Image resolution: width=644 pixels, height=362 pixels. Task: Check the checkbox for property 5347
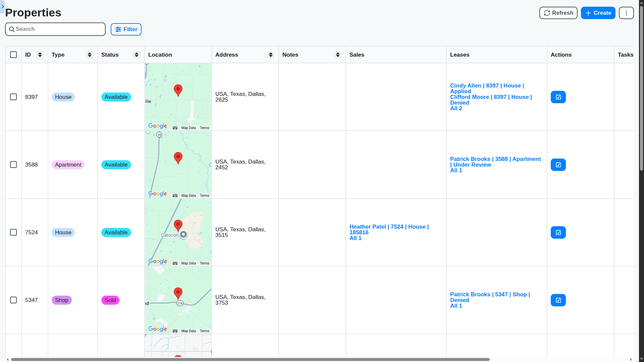coord(13,300)
